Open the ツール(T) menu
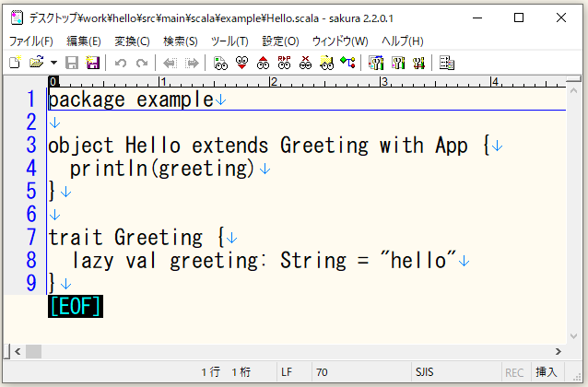Image resolution: width=588 pixels, height=387 pixels. 229,41
